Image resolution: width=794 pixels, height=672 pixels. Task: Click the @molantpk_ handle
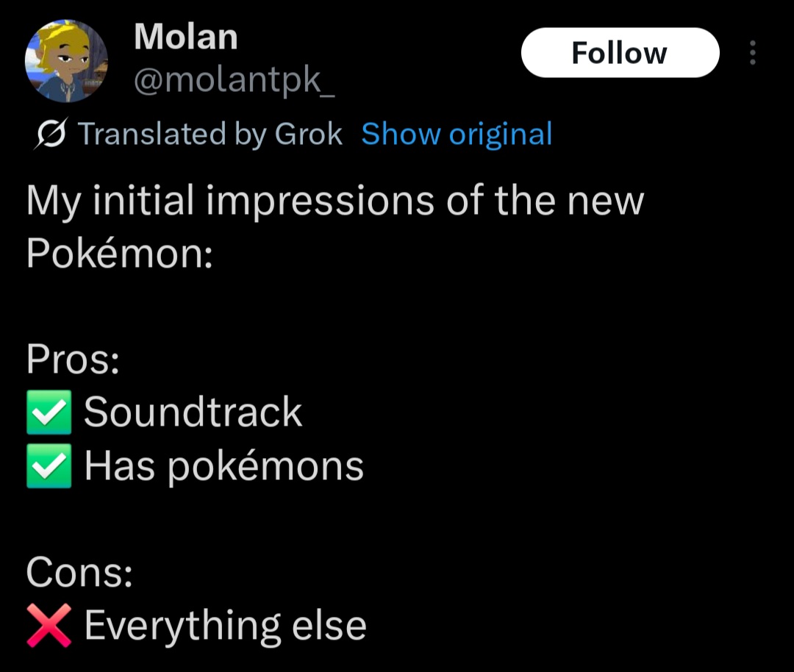click(x=234, y=81)
